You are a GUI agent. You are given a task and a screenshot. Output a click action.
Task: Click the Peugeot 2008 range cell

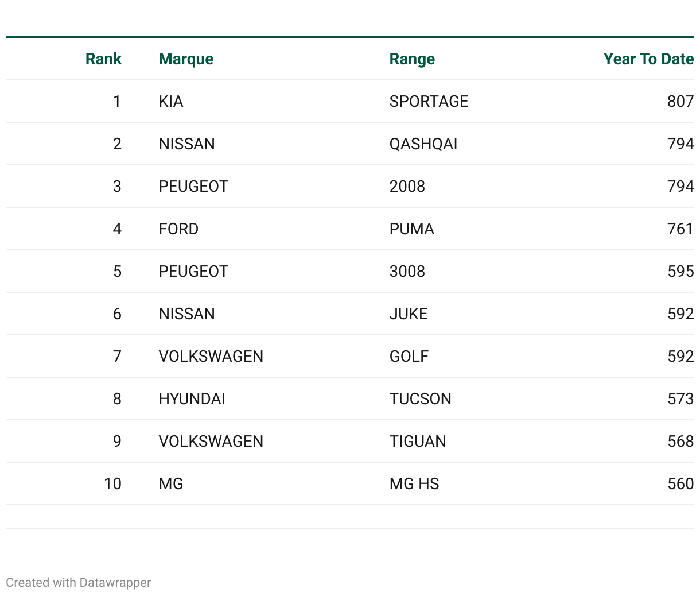407,187
